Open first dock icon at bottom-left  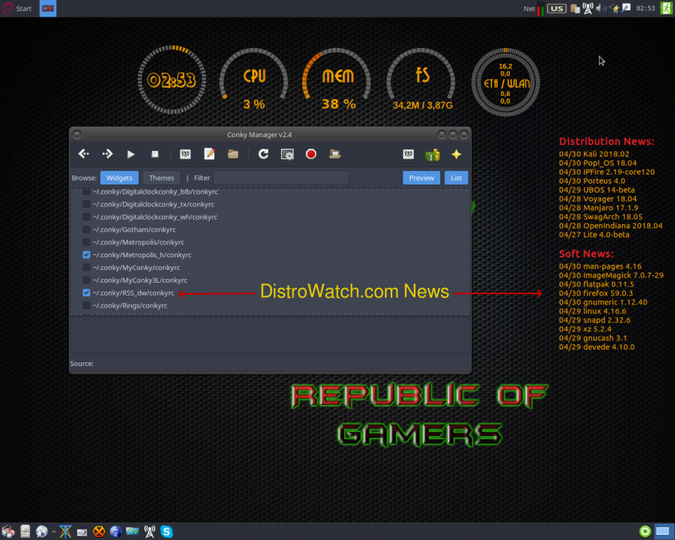8,531
